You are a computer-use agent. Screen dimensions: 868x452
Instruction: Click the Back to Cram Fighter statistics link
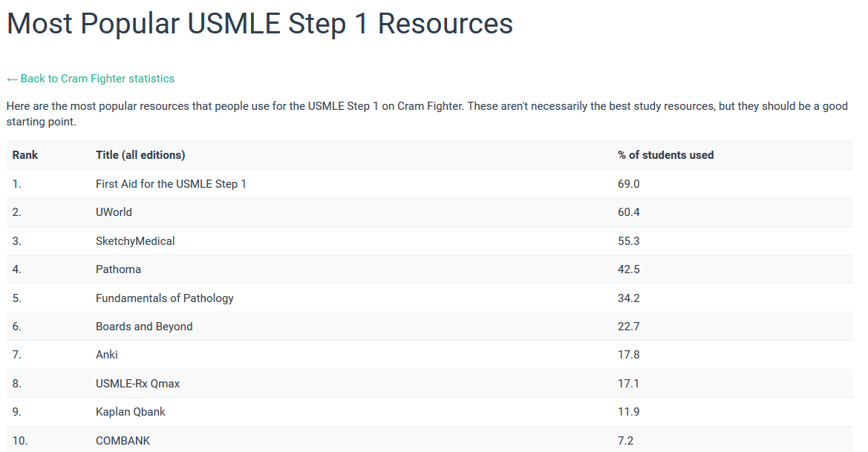91,79
